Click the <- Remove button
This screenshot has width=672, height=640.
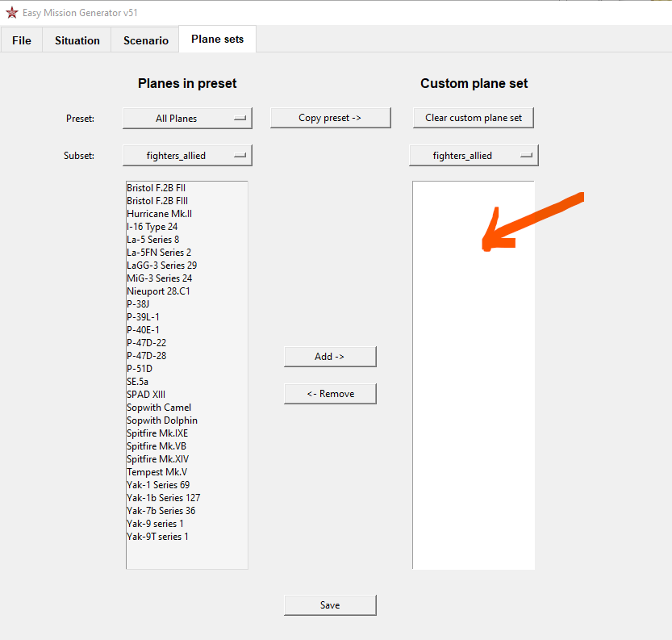[330, 394]
